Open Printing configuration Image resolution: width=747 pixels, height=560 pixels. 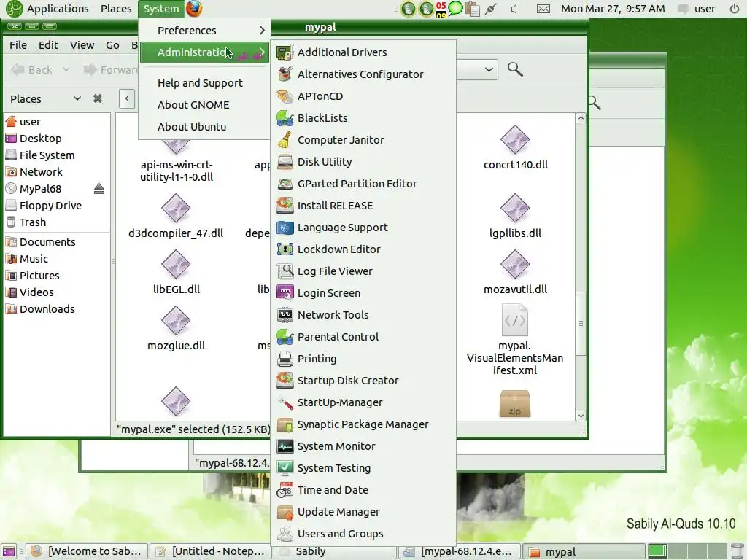(363, 359)
